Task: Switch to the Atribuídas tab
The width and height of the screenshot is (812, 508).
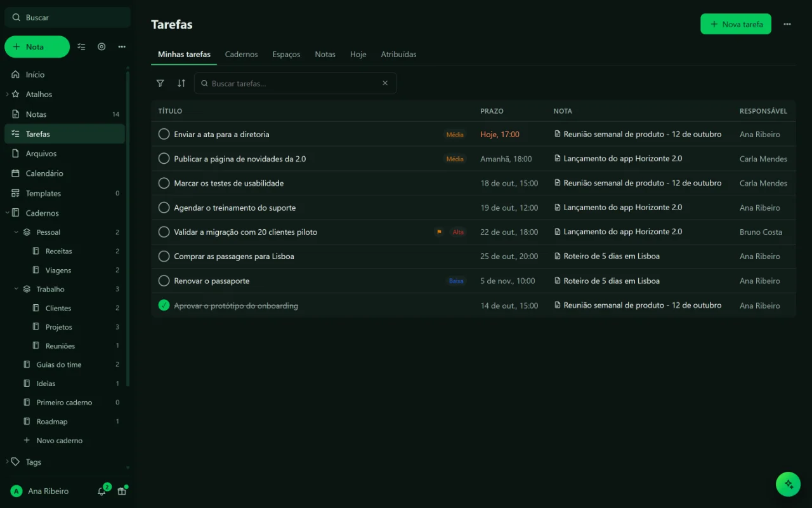Action: [x=398, y=55]
